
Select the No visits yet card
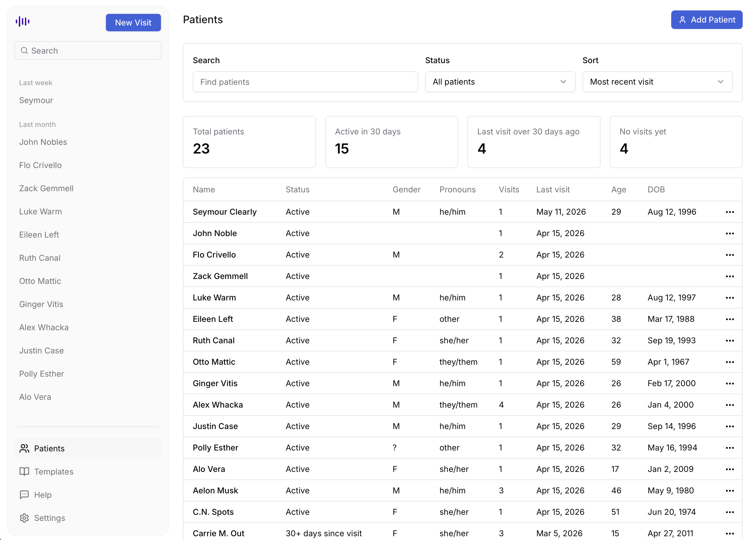tap(676, 142)
